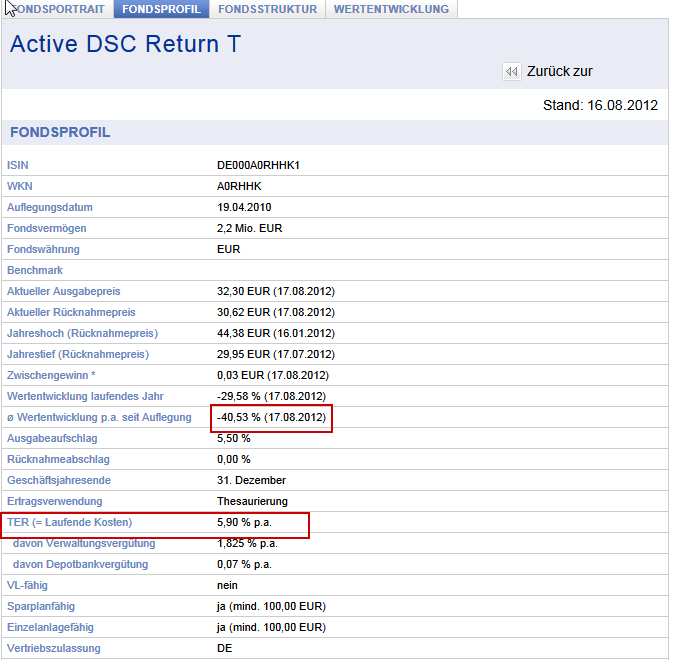This screenshot has height=660, width=673.
Task: Click the Einzelanlagefähig label
Action: [x=50, y=628]
